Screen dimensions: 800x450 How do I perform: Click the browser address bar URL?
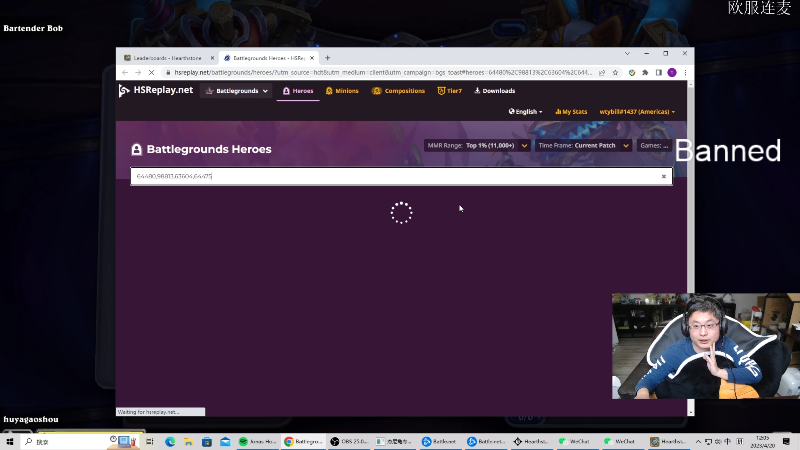383,73
